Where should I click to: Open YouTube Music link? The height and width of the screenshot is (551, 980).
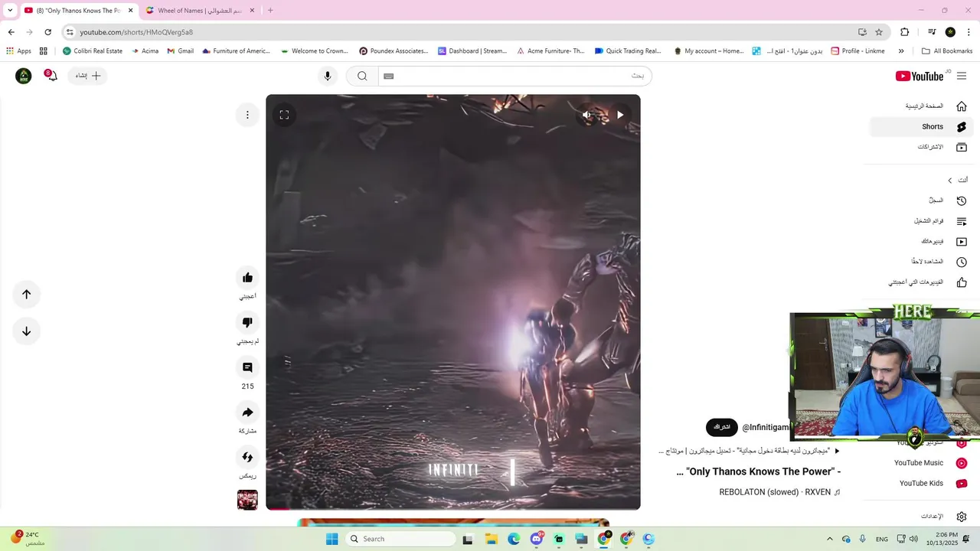[x=922, y=463]
